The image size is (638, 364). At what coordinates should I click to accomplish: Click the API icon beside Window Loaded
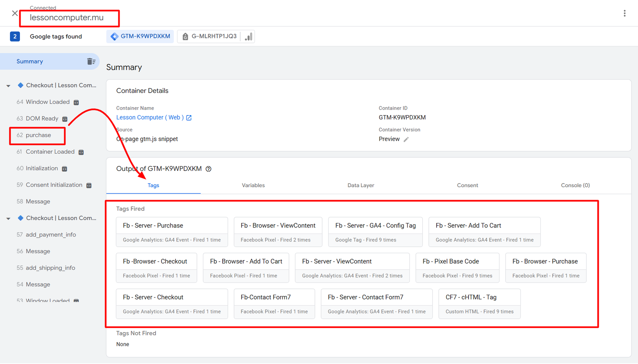(x=76, y=102)
